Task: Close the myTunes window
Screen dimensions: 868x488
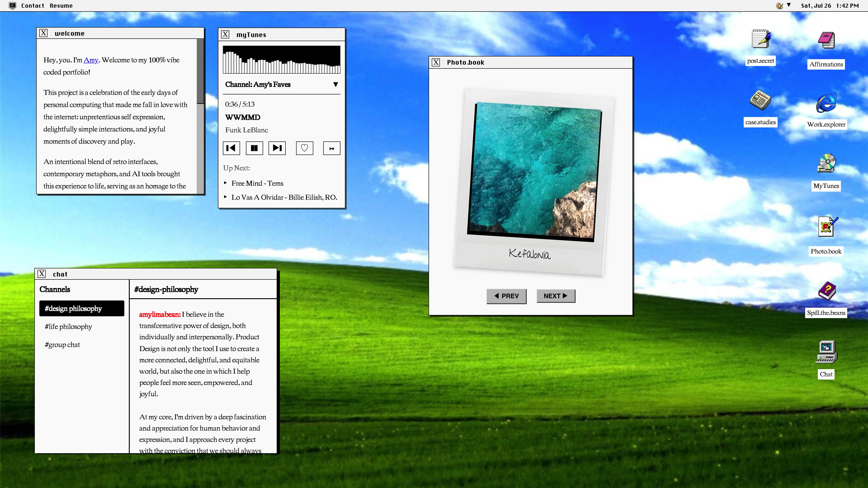Action: (x=225, y=34)
